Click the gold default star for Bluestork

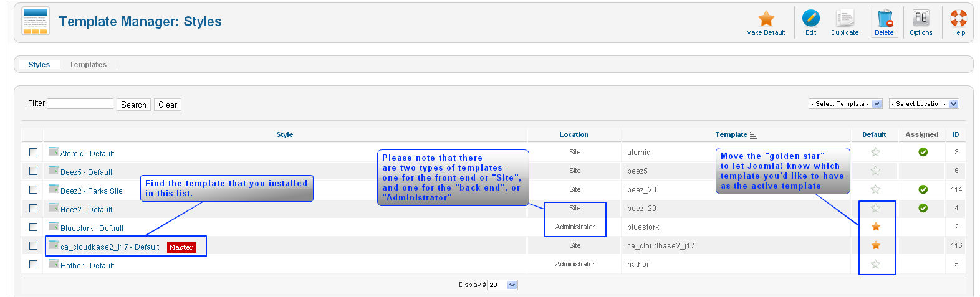click(875, 227)
